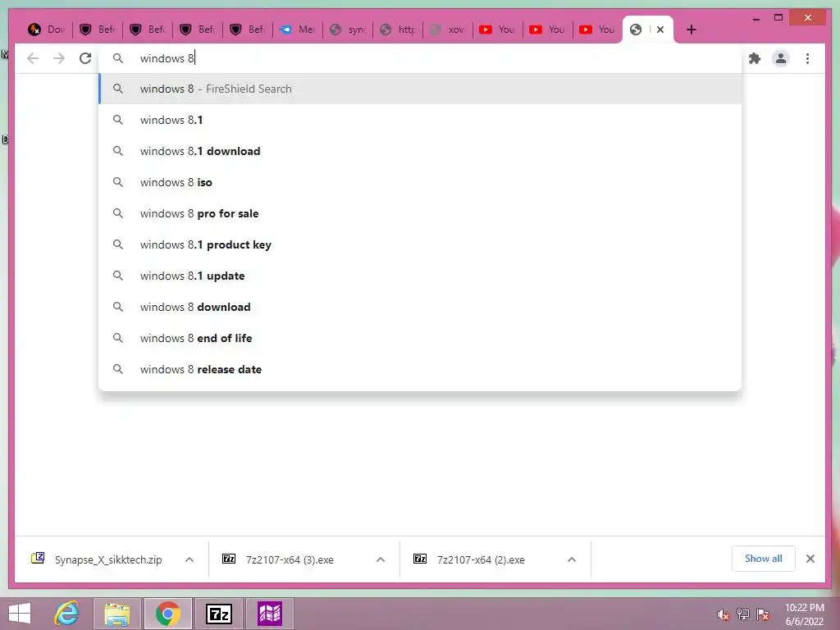This screenshot has width=840, height=630.
Task: Switch to the first 'Dov' tab
Action: click(x=47, y=30)
